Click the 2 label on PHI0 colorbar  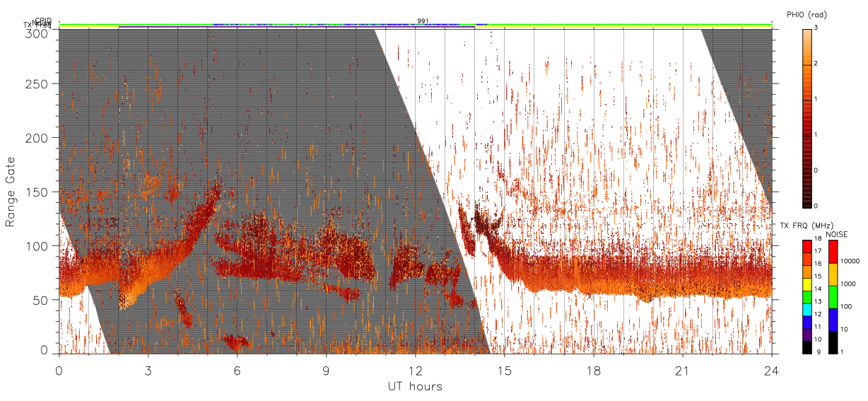(817, 64)
